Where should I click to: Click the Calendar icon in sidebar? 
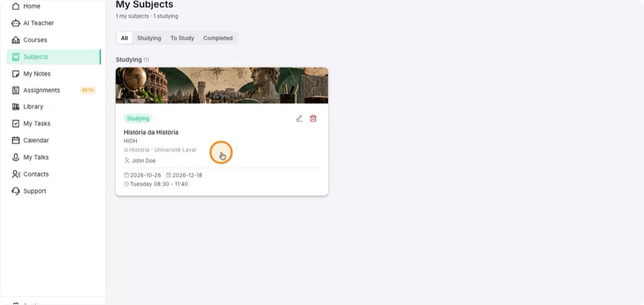(16, 140)
